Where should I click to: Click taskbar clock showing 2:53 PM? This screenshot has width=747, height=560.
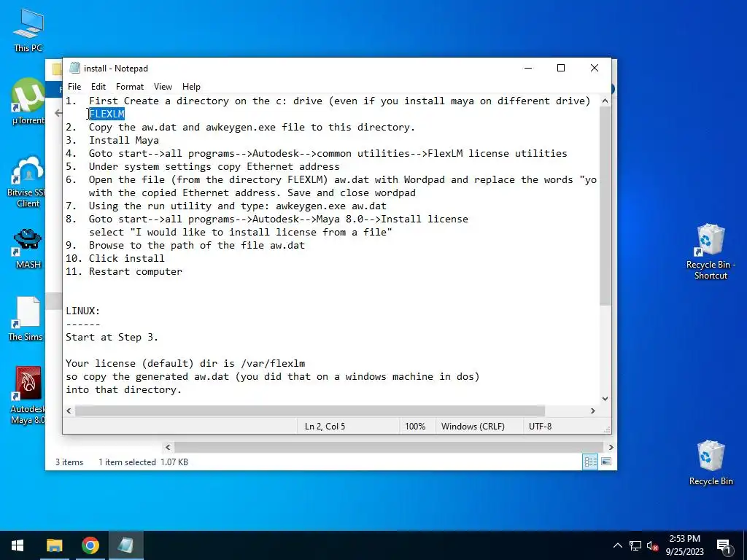point(684,545)
